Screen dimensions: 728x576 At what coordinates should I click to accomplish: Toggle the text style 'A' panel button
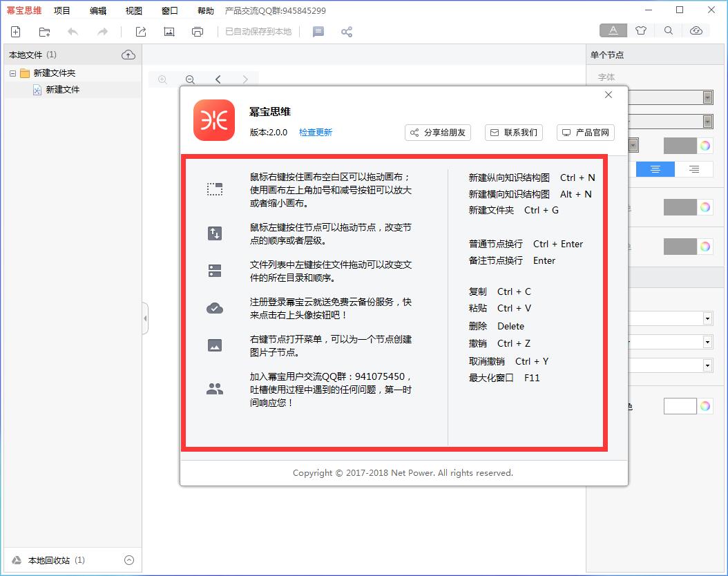613,30
